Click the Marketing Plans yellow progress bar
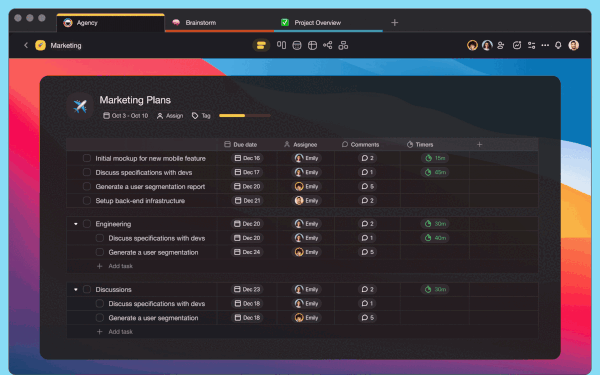Image resolution: width=600 pixels, height=375 pixels. tap(245, 116)
